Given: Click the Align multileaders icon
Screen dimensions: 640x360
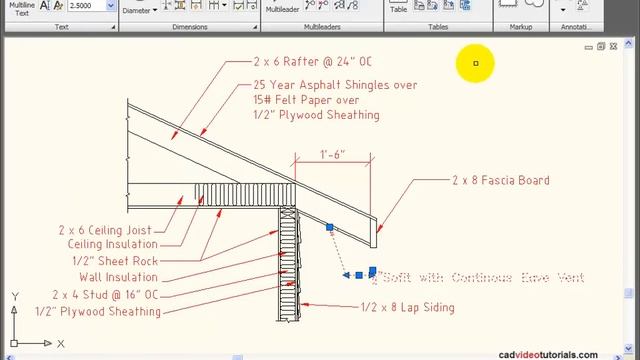Looking at the screenshot, I should 339,5.
